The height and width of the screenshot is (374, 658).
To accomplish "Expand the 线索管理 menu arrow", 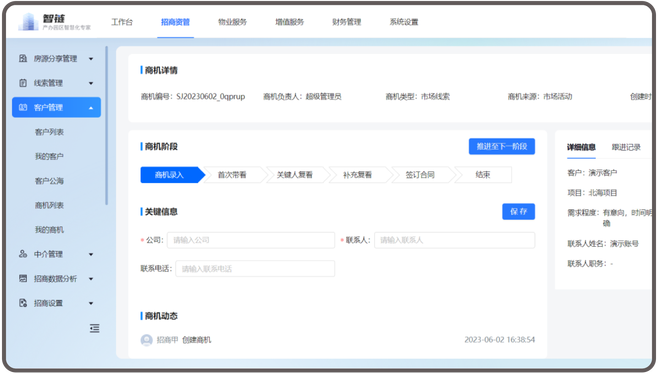I will point(91,83).
